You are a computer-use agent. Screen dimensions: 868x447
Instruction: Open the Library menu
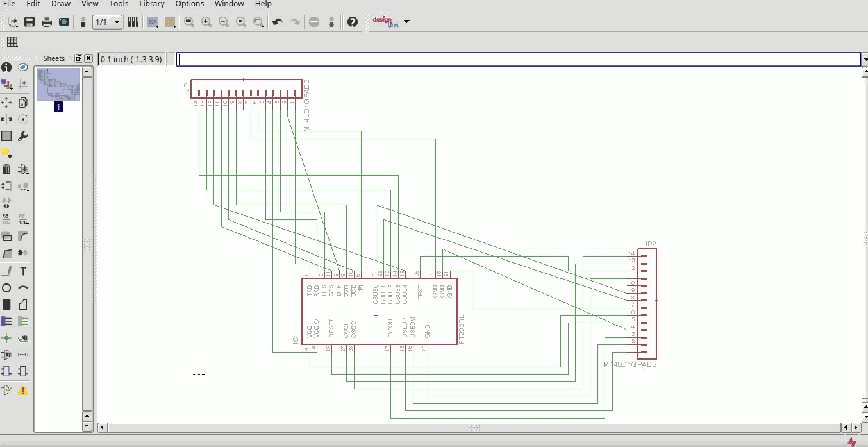click(x=152, y=4)
